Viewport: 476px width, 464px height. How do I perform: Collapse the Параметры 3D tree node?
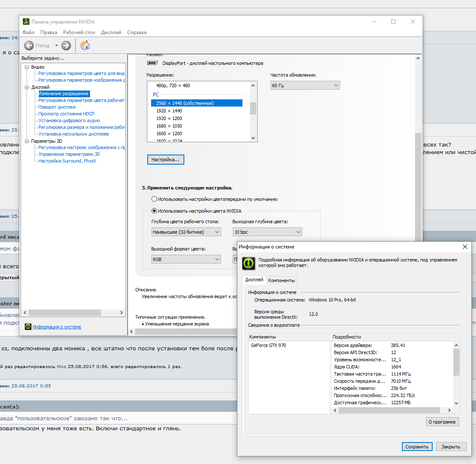[27, 141]
